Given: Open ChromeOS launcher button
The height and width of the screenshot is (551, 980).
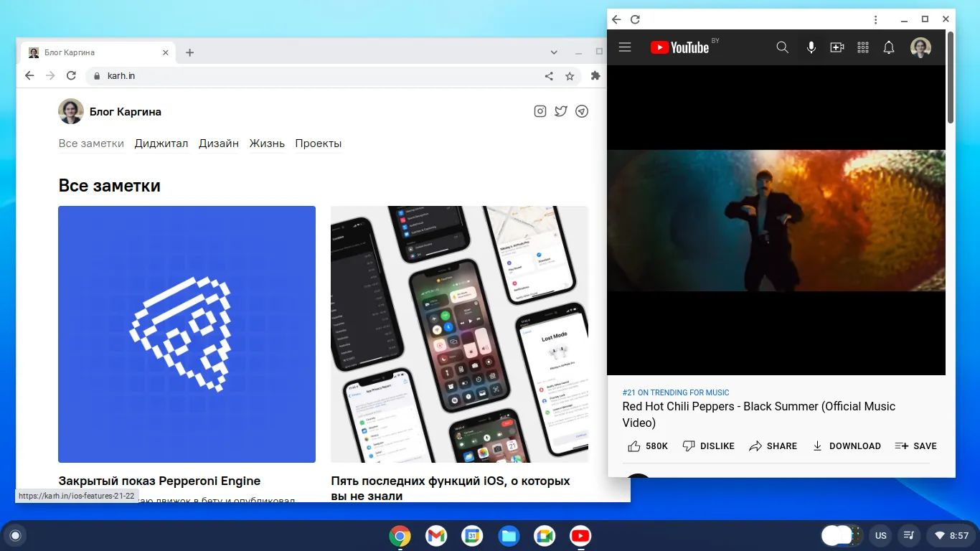Looking at the screenshot, I should pyautogui.click(x=15, y=535).
